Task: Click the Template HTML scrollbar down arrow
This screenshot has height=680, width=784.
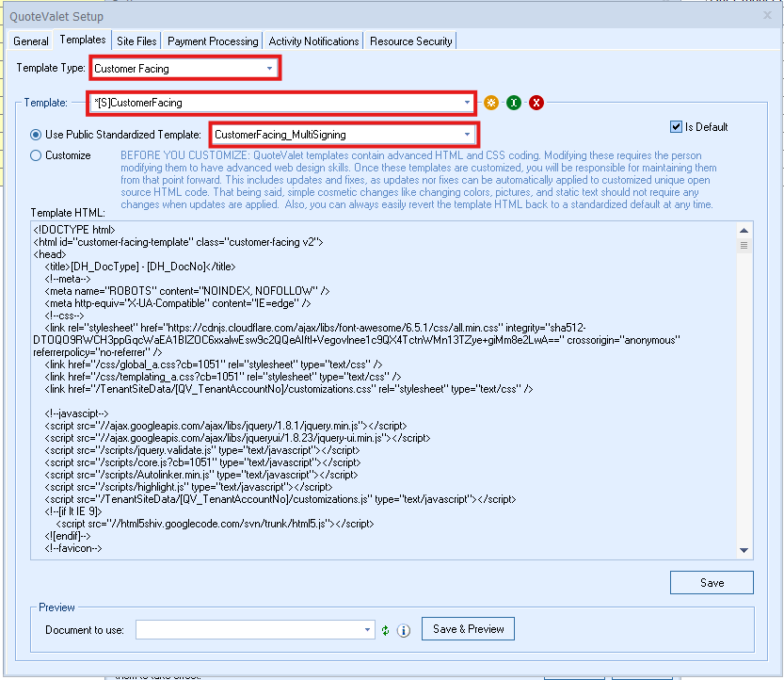Action: (x=744, y=550)
